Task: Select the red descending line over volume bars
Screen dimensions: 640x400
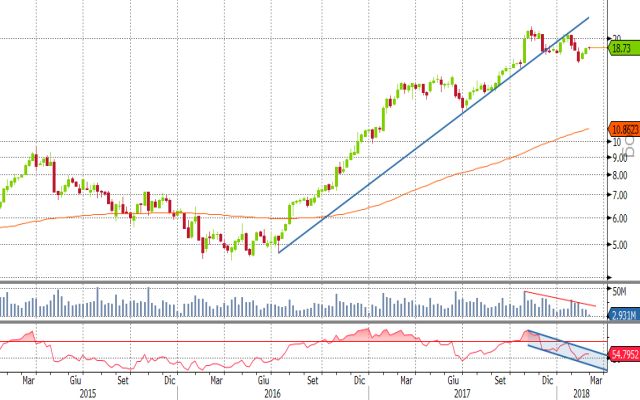Action: (x=560, y=299)
